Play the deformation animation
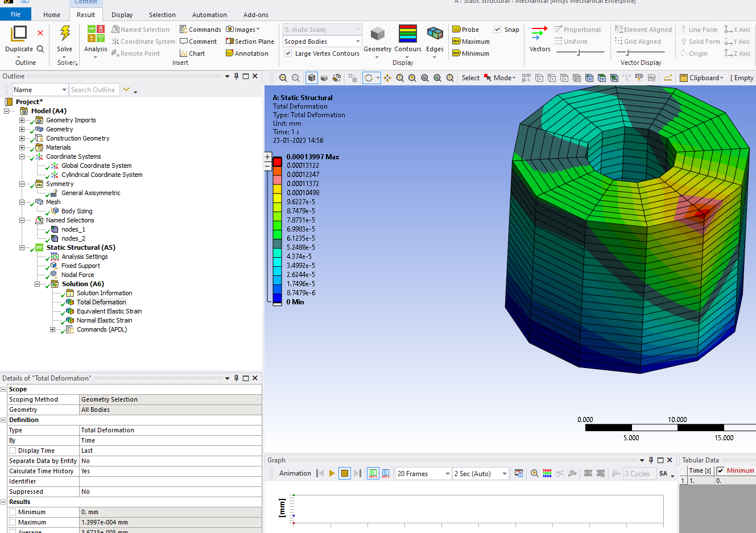 tap(332, 473)
